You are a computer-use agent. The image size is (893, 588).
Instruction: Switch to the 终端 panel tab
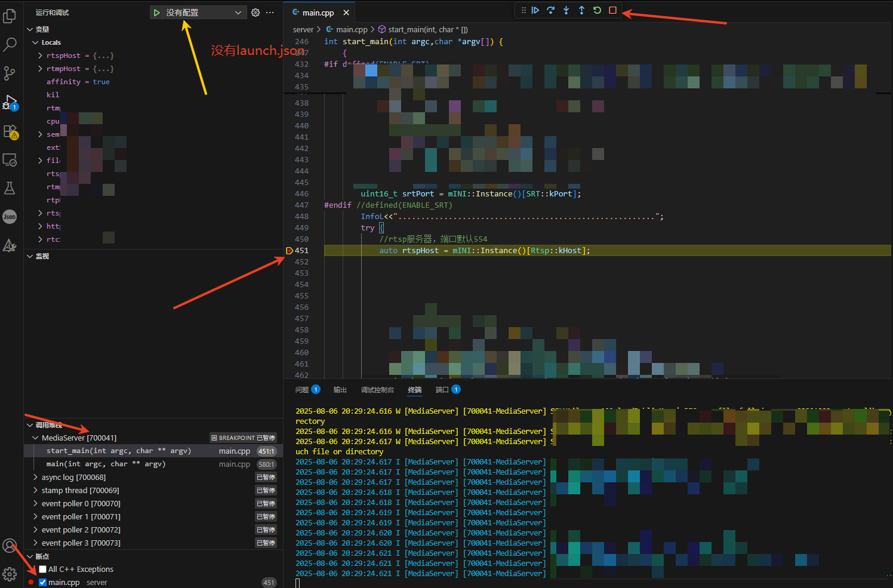click(x=415, y=390)
